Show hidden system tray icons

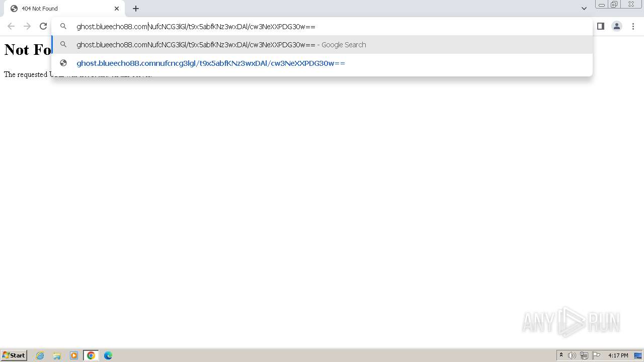pyautogui.click(x=561, y=355)
